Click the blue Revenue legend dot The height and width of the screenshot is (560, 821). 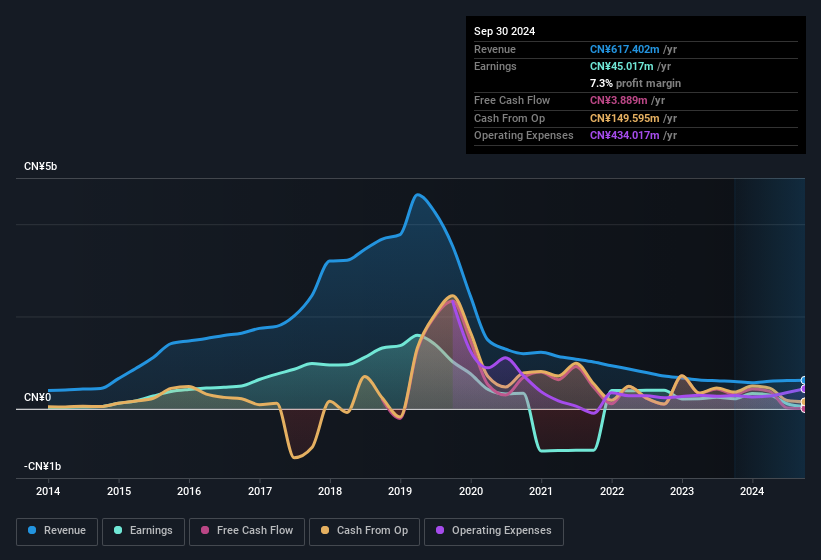[x=32, y=530]
